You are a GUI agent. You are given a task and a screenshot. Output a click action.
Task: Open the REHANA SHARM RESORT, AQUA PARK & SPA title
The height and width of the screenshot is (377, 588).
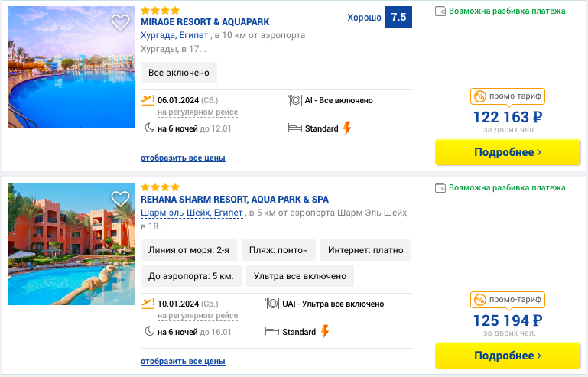click(x=235, y=199)
